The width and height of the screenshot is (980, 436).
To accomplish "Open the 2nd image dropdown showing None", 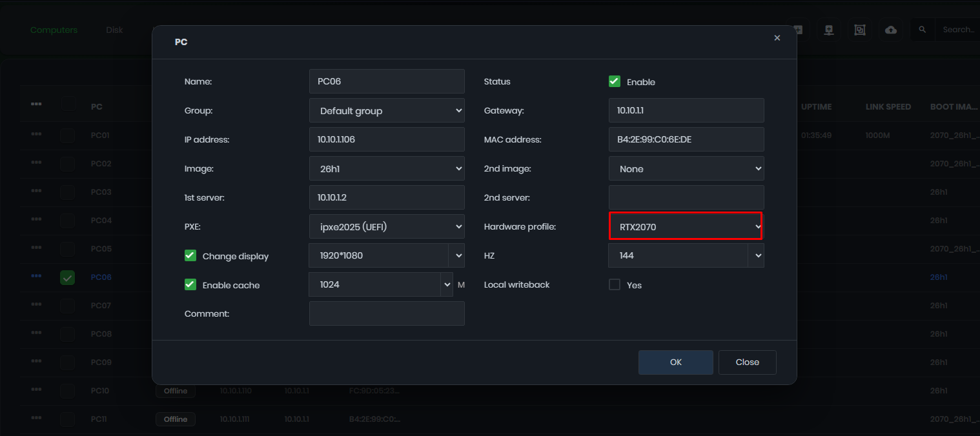I will (686, 168).
